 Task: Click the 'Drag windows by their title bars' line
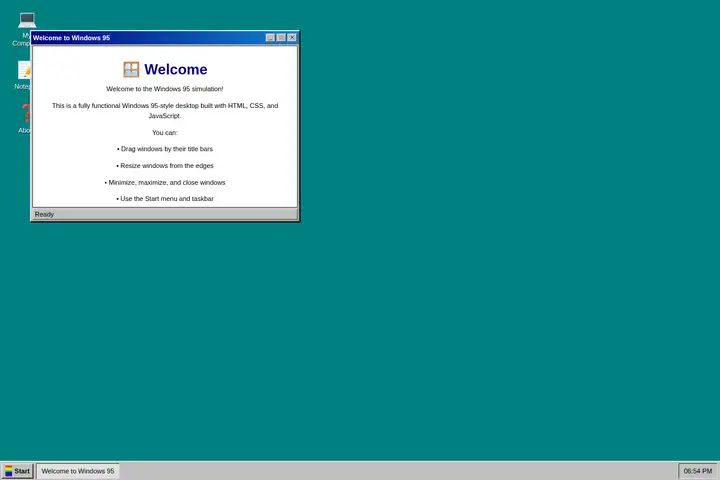point(165,149)
